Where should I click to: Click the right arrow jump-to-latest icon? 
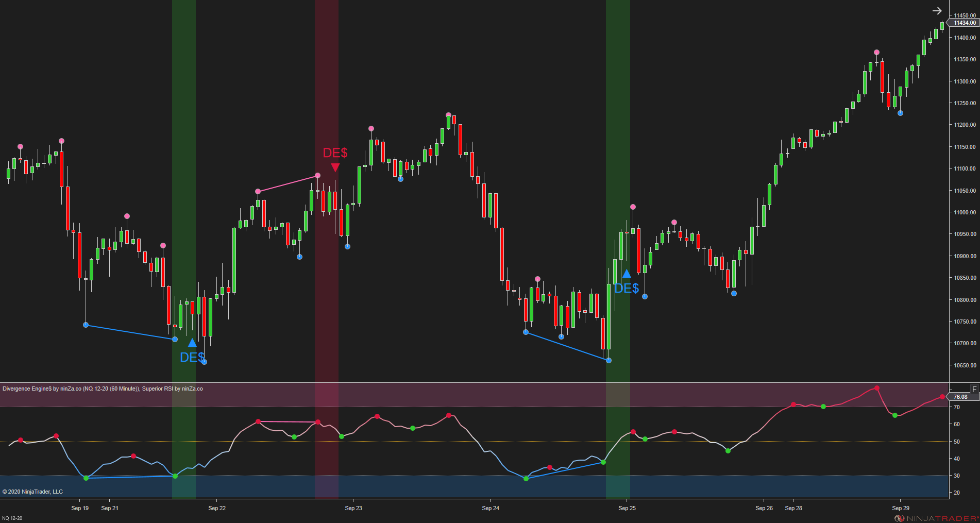[x=937, y=10]
